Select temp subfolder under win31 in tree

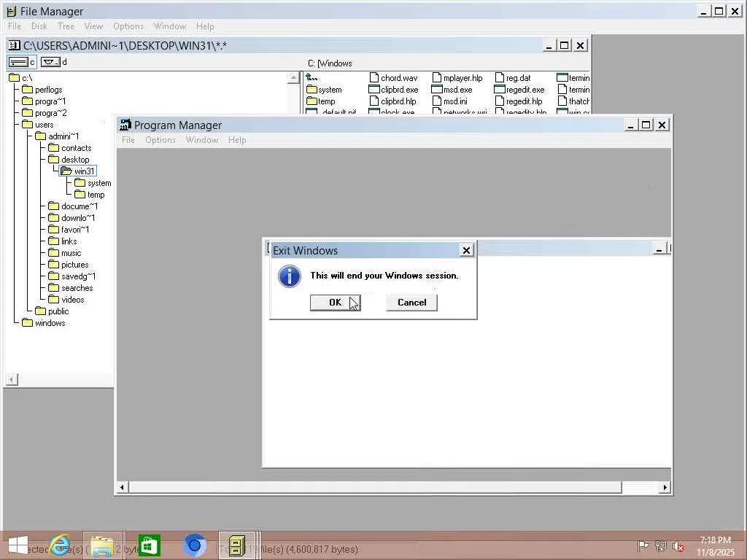click(90, 194)
